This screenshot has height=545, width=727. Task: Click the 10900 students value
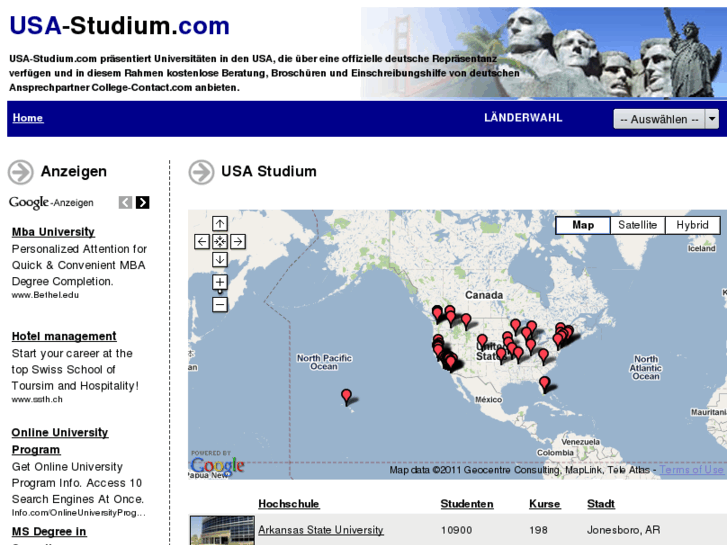456,530
